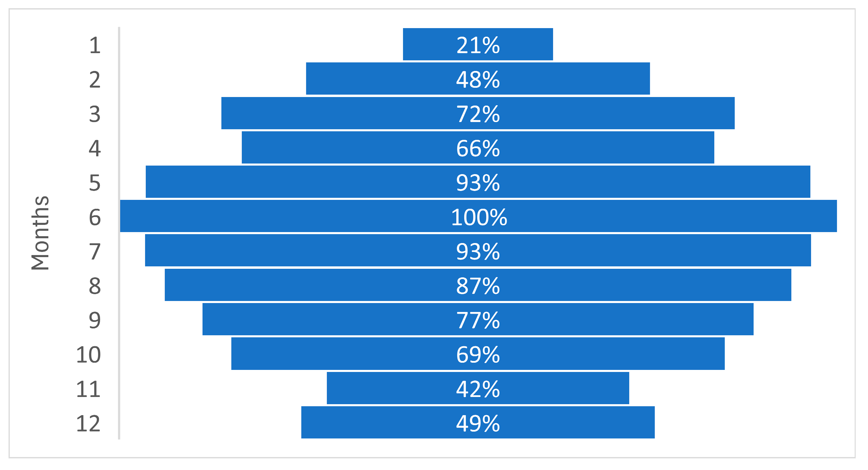Click the 93% label in month 5 bar
Image resolution: width=868 pixels, height=470 pixels.
point(478,183)
